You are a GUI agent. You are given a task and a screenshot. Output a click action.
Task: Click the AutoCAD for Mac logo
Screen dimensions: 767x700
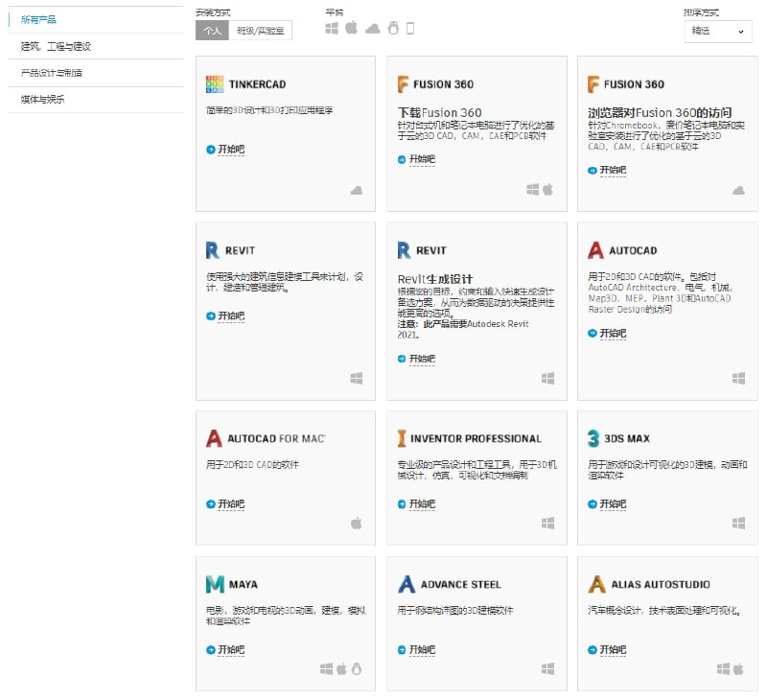pyautogui.click(x=214, y=438)
